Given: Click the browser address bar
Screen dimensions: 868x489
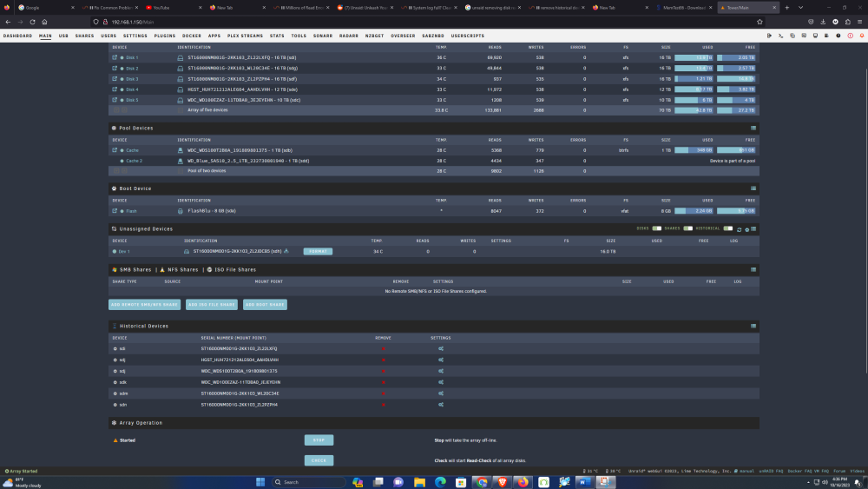Looking at the screenshot, I should point(426,23).
